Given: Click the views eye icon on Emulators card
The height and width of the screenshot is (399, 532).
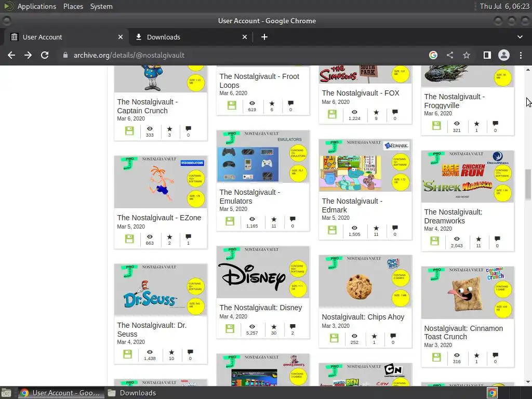Looking at the screenshot, I should (x=252, y=219).
